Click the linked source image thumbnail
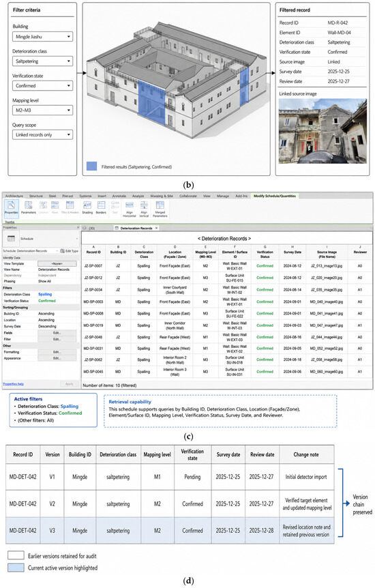This screenshot has width=375, height=588. [x=323, y=131]
